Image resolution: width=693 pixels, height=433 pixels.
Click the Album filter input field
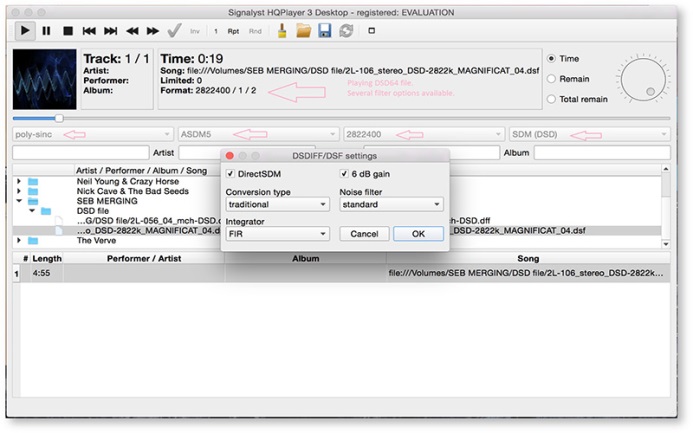(602, 152)
